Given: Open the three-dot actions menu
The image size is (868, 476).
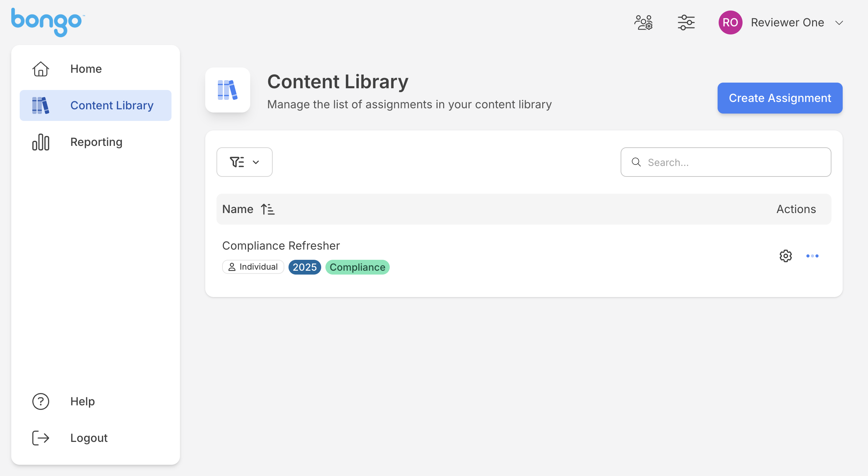Looking at the screenshot, I should [x=812, y=256].
